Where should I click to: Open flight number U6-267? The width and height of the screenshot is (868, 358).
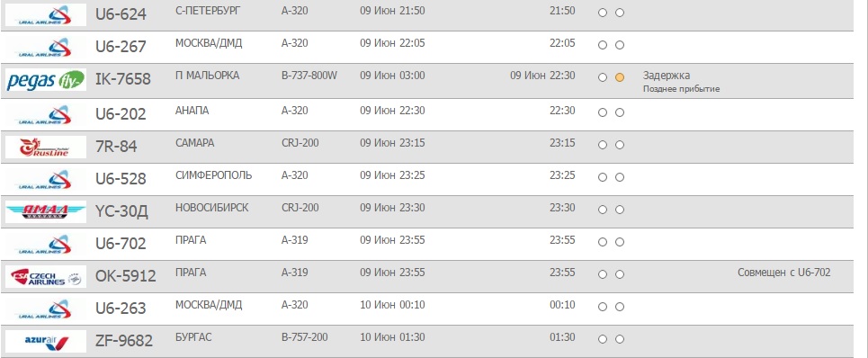pyautogui.click(x=121, y=47)
